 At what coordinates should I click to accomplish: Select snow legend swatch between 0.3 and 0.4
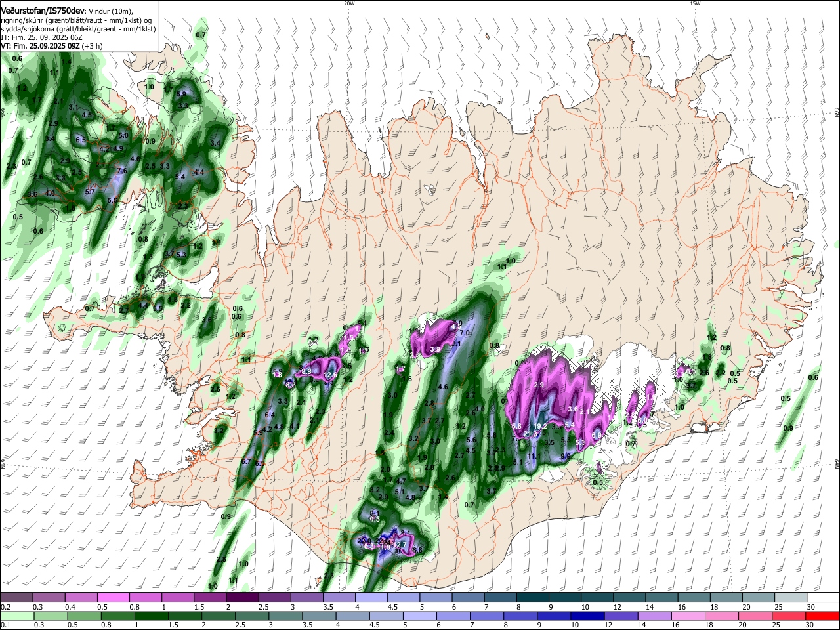[49, 598]
